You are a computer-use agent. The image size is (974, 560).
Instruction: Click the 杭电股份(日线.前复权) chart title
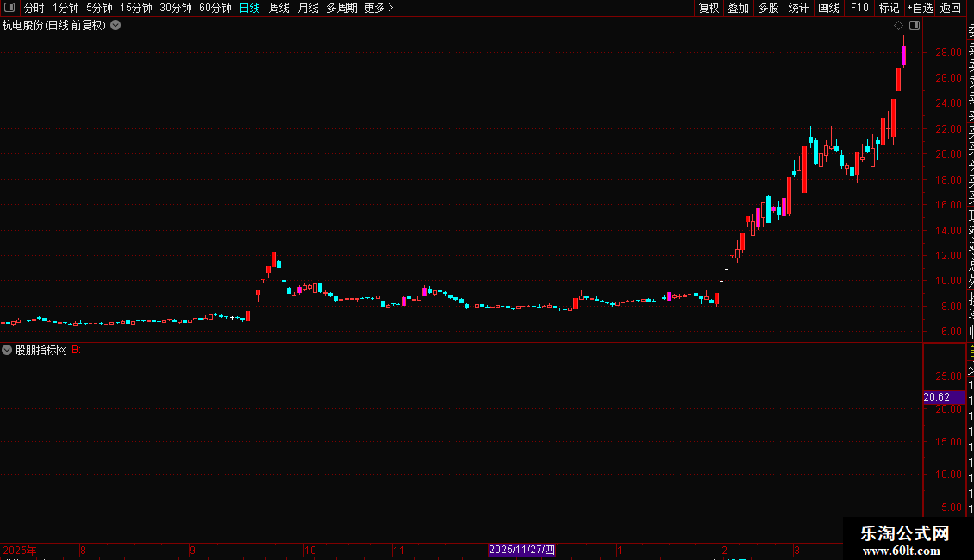(54, 26)
